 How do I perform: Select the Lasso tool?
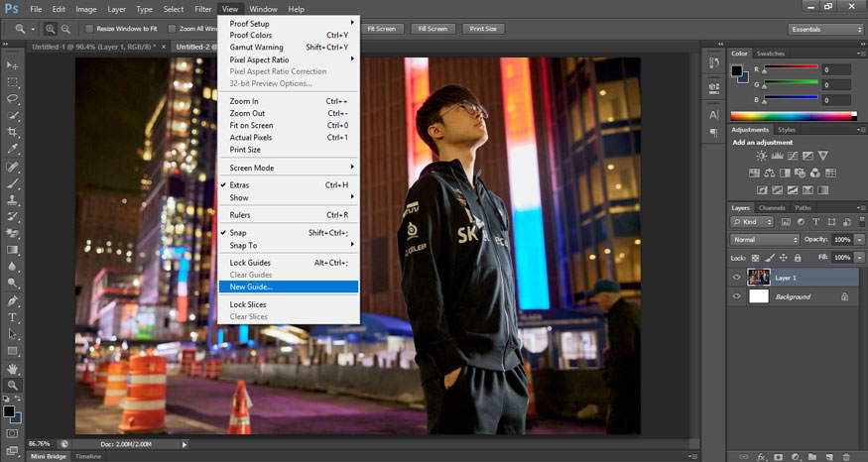point(13,99)
